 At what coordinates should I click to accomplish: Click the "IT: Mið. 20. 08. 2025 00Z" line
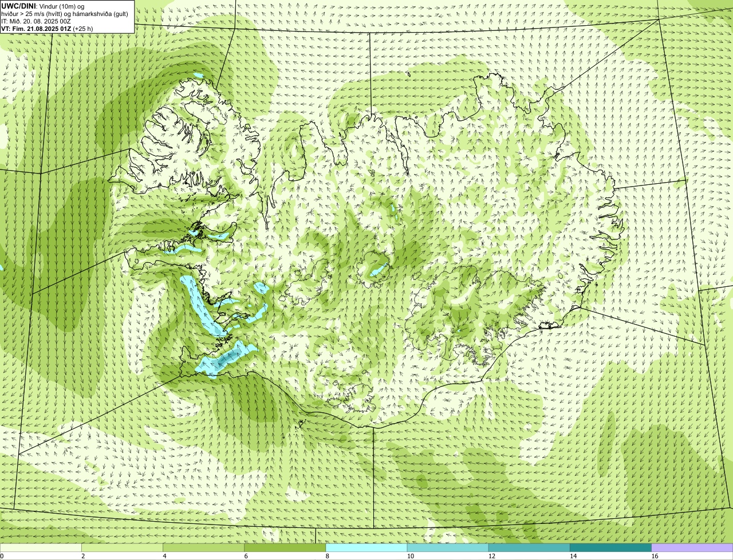coord(36,21)
